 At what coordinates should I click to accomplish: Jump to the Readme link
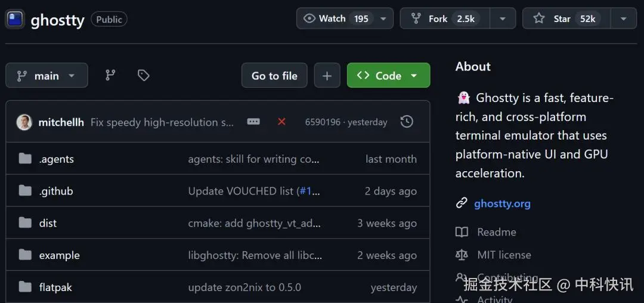click(496, 232)
